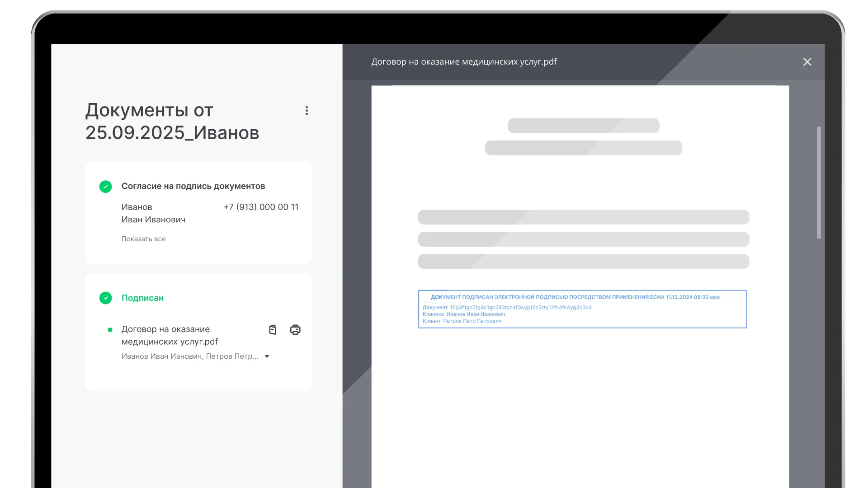The width and height of the screenshot is (868, 488).
Task: Click Показать все link
Action: coord(143,239)
